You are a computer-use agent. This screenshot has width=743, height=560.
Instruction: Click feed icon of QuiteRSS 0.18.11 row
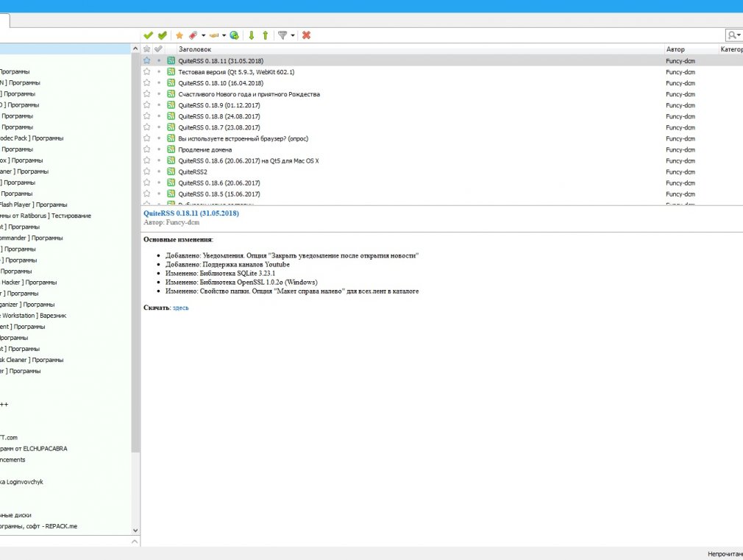click(171, 60)
